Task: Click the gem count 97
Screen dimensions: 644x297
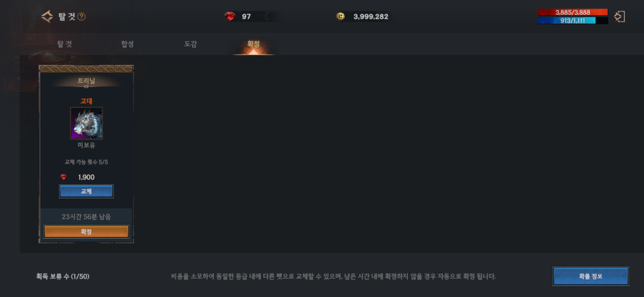Action: (x=246, y=17)
